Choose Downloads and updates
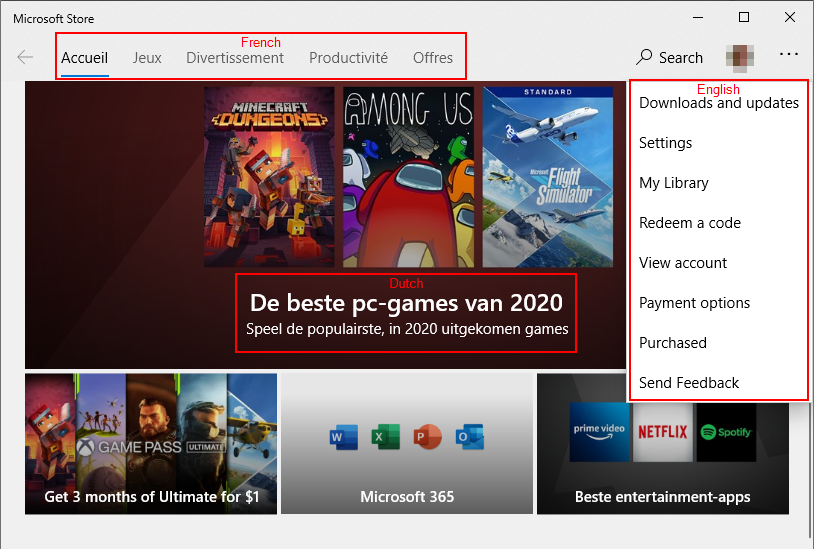The width and height of the screenshot is (814, 549). [718, 103]
